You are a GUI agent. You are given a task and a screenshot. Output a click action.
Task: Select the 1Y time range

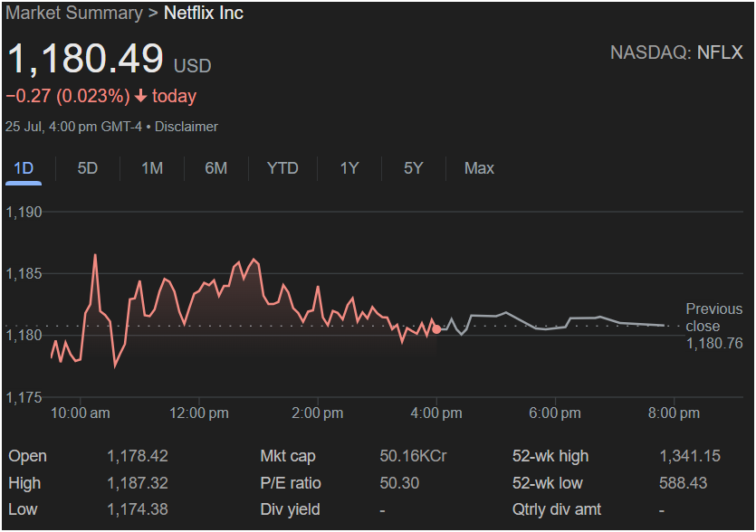pyautogui.click(x=349, y=168)
